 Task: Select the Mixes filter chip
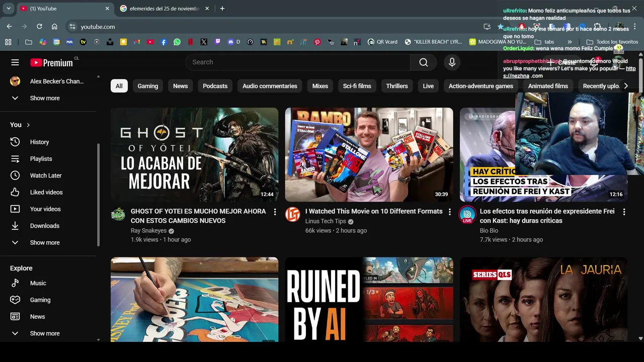[x=320, y=86]
